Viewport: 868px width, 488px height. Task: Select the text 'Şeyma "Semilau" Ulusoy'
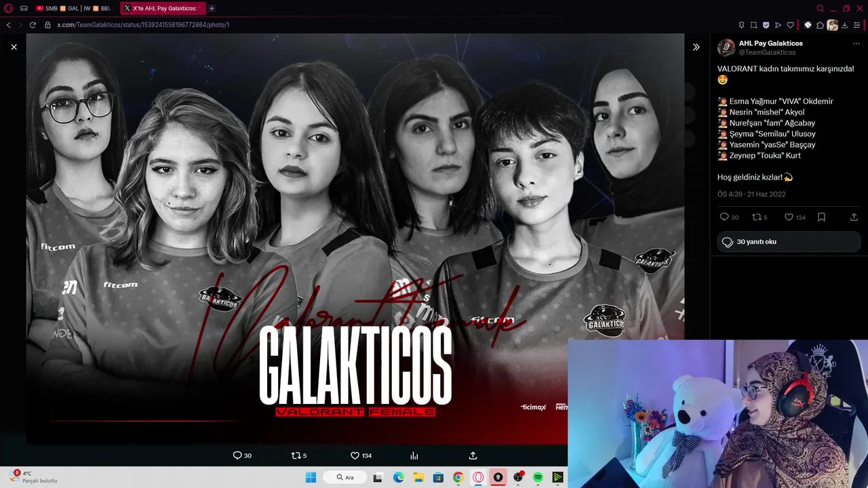772,134
